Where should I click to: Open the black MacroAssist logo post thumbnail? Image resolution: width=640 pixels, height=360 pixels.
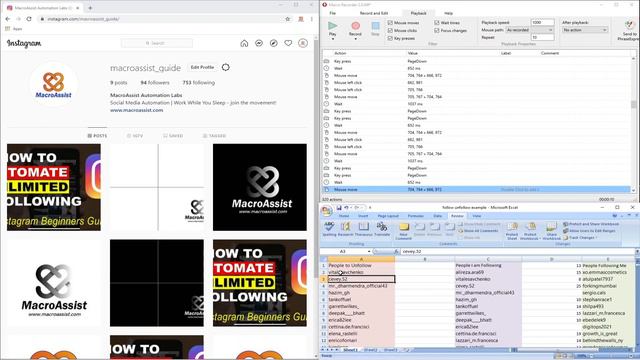pyautogui.click(x=260, y=187)
